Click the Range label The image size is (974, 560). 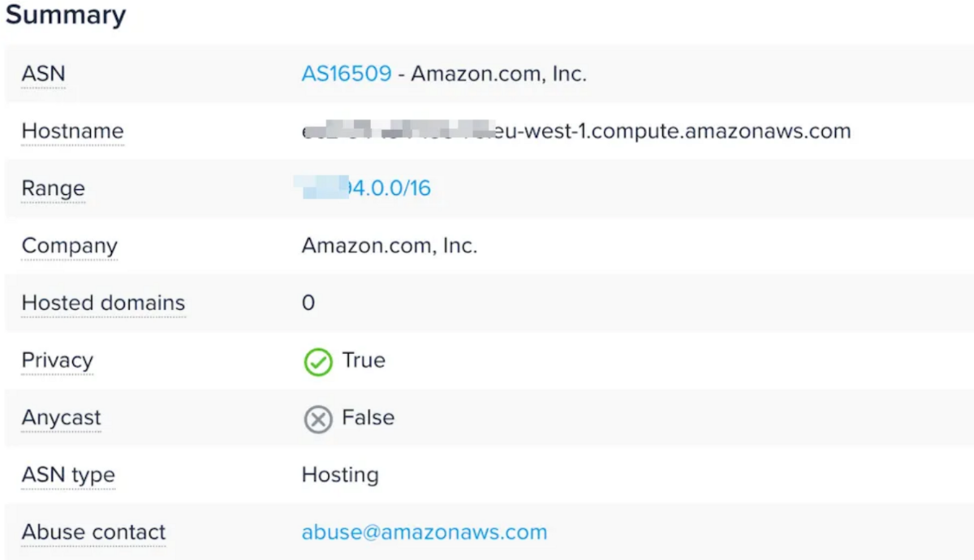pyautogui.click(x=53, y=188)
